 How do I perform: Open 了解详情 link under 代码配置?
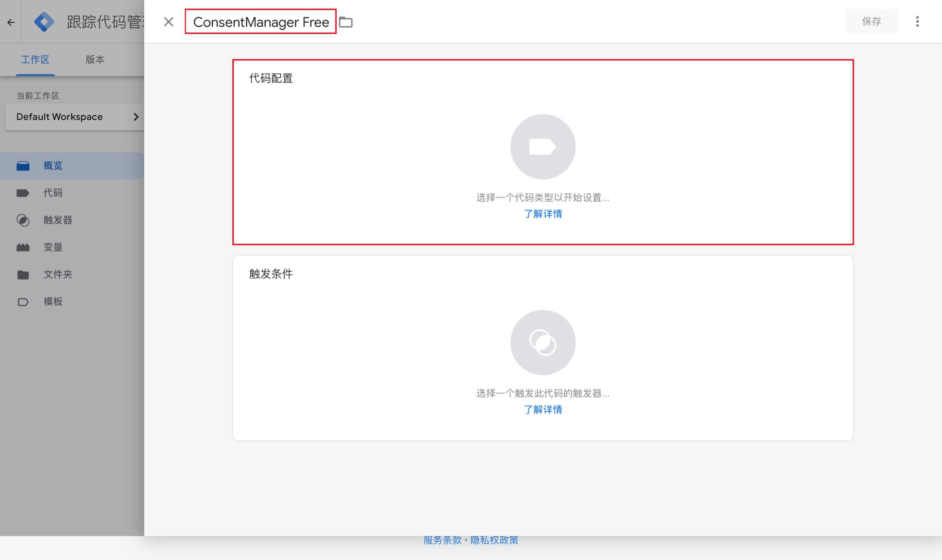[542, 214]
